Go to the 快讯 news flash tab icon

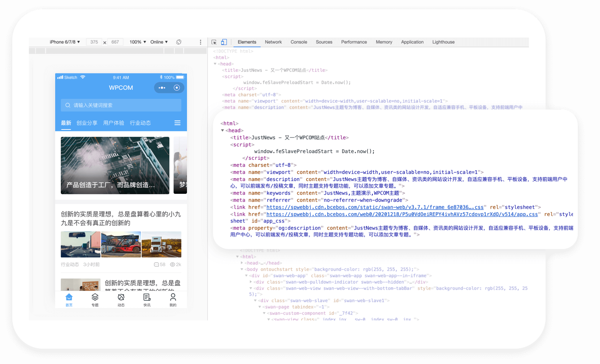point(147,297)
